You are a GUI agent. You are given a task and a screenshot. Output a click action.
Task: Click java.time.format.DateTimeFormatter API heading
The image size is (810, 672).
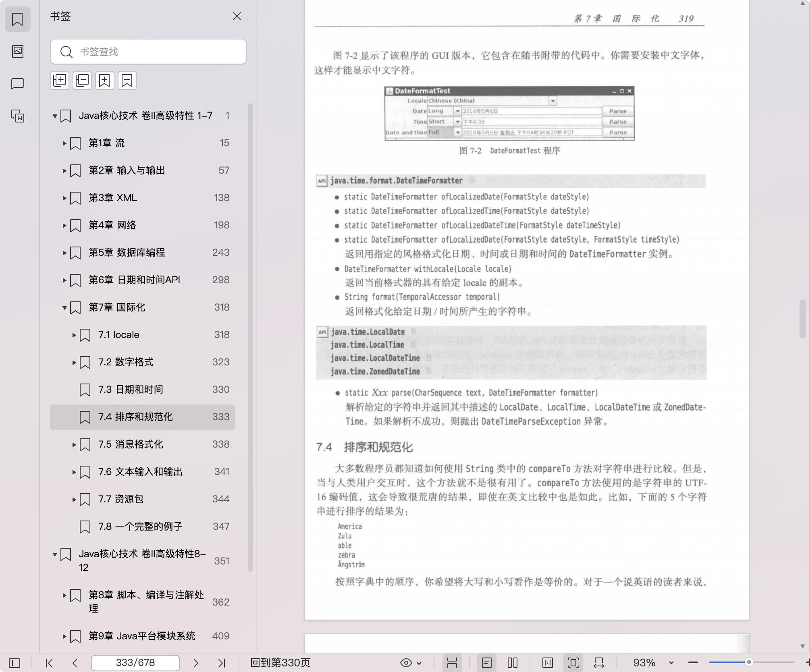397,180
